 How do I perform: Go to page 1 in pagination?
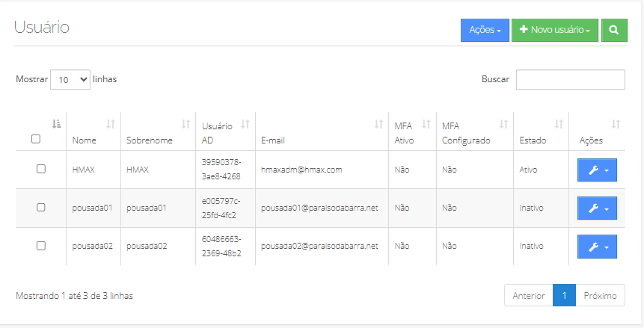pos(564,295)
